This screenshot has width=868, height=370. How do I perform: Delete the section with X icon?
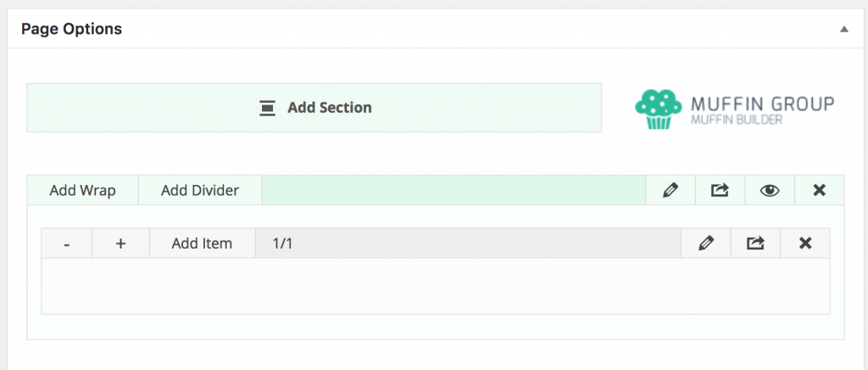(x=820, y=190)
